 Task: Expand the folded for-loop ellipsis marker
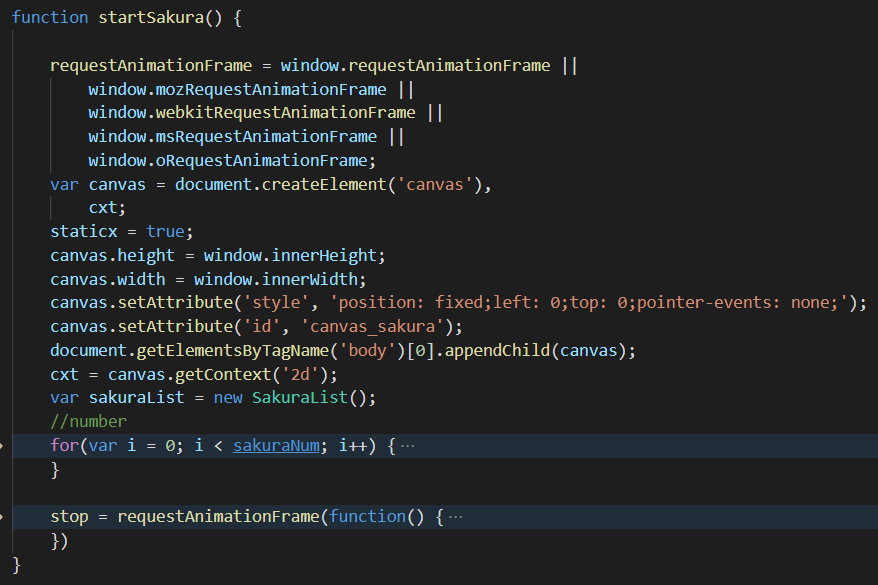[408, 446]
